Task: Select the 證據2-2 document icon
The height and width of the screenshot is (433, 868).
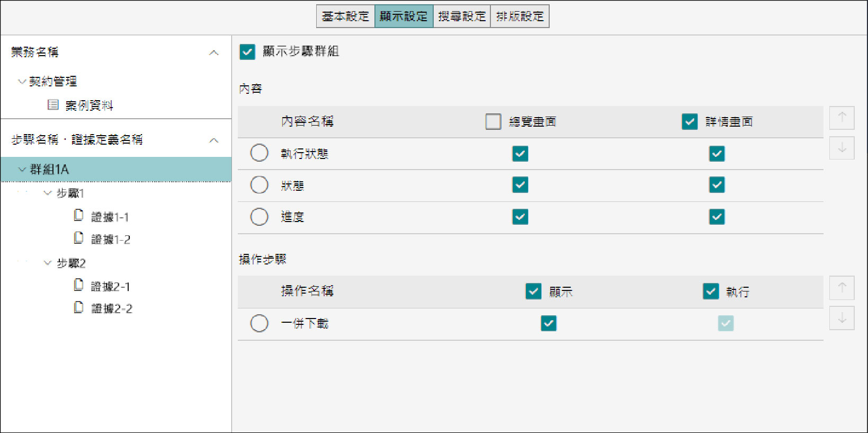Action: coord(78,307)
